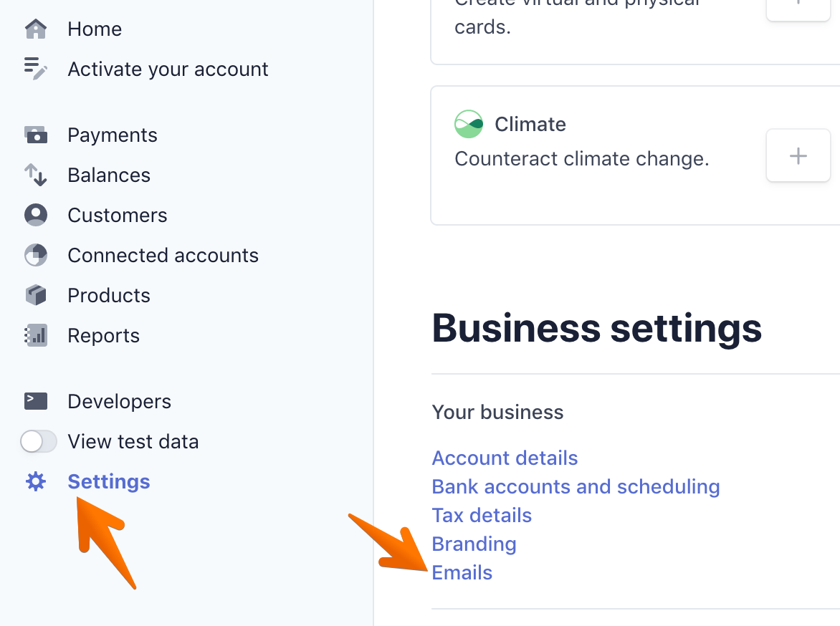
Task: Open the Account details link
Action: (x=505, y=458)
